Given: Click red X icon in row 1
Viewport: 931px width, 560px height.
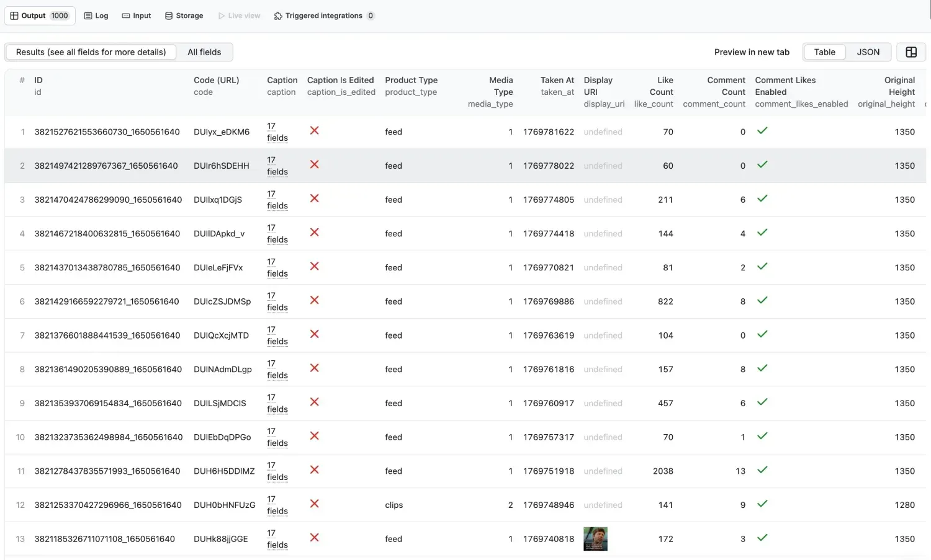Looking at the screenshot, I should coord(315,131).
